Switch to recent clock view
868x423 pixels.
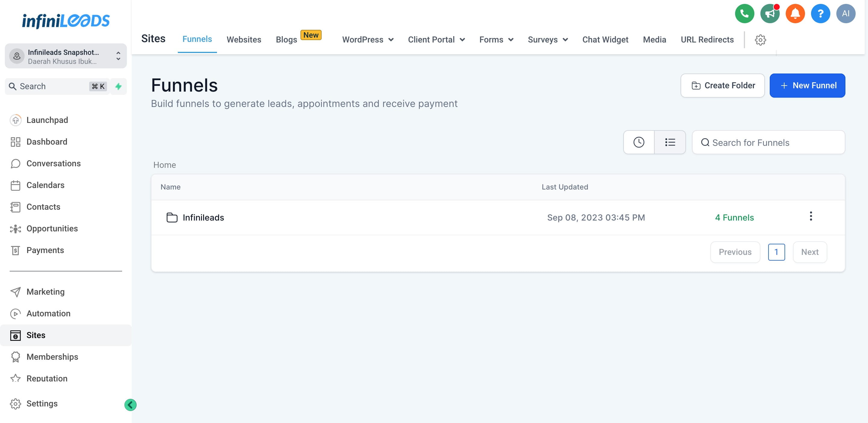point(639,143)
